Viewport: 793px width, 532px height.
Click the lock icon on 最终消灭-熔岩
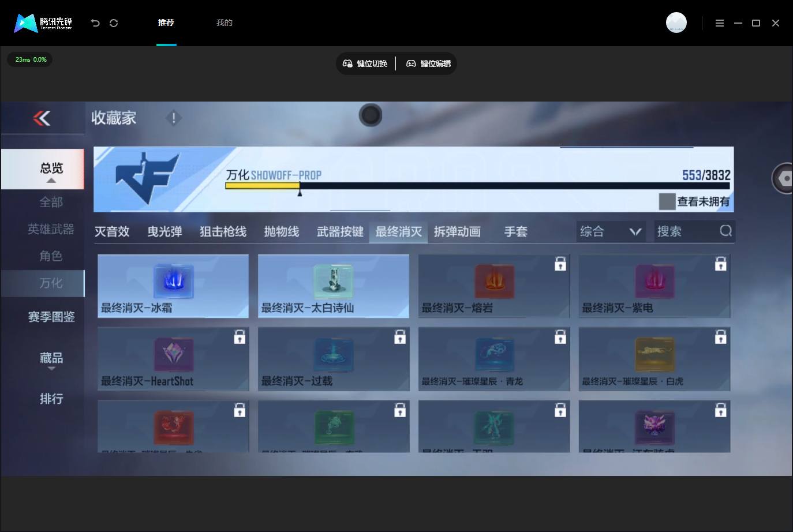click(x=560, y=264)
